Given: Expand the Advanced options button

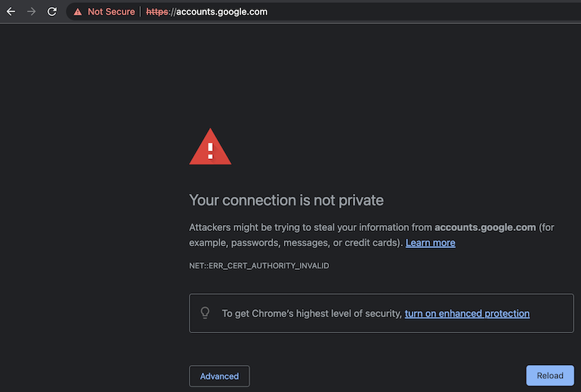Looking at the screenshot, I should [219, 376].
